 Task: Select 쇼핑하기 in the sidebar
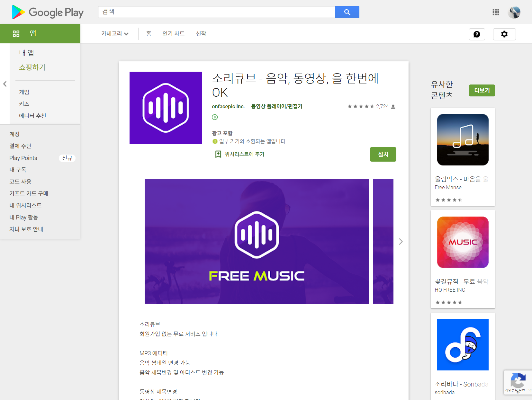click(x=32, y=67)
